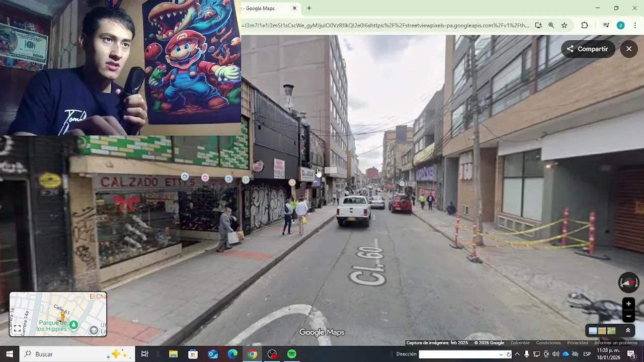This screenshot has width=644, height=362.
Task: Open OBS Studio from the taskbar
Action: coord(272,354)
